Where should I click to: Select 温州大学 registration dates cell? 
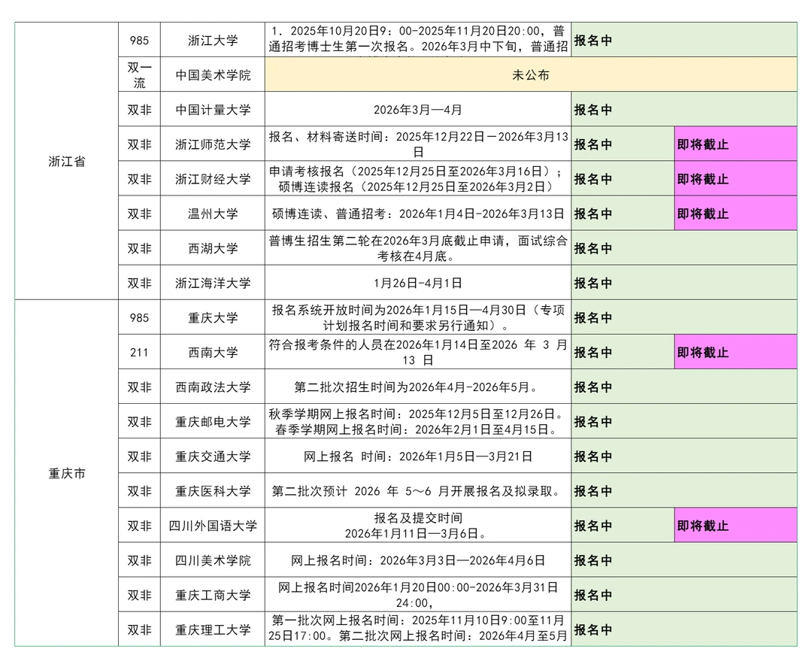click(418, 214)
